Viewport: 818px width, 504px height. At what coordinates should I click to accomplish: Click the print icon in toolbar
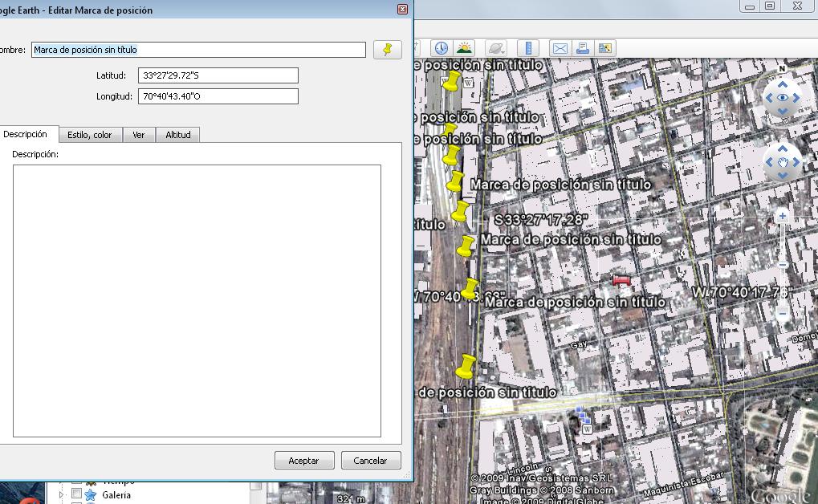click(583, 48)
